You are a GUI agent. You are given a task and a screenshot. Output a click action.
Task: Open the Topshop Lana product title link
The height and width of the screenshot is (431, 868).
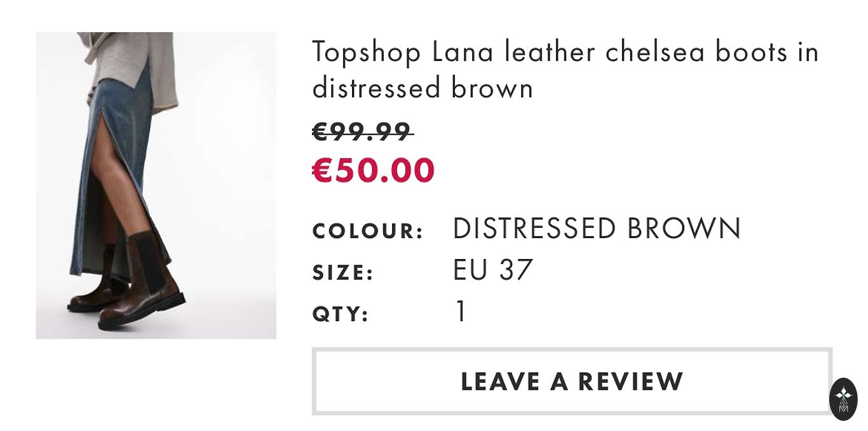tap(565, 70)
